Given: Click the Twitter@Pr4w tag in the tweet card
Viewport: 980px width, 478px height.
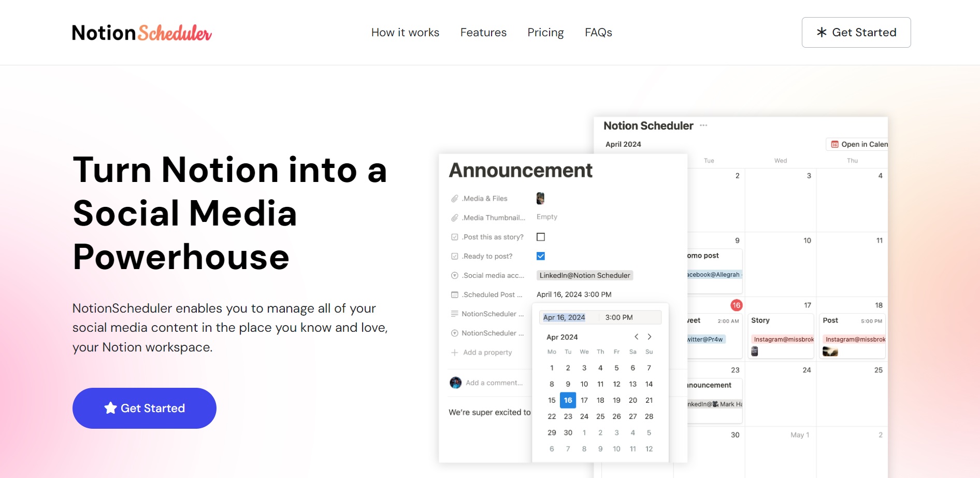Looking at the screenshot, I should [x=706, y=340].
